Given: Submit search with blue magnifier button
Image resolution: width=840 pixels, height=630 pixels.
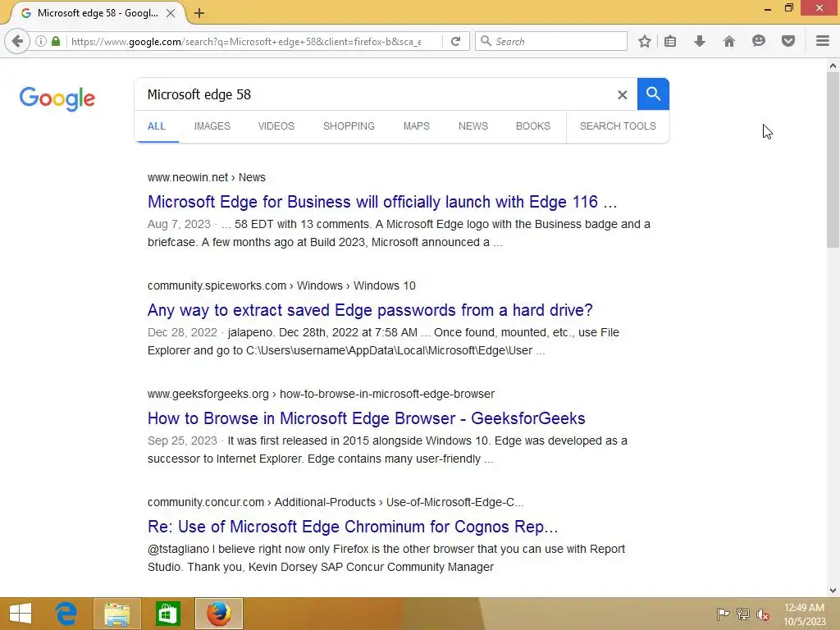Looking at the screenshot, I should tap(653, 94).
